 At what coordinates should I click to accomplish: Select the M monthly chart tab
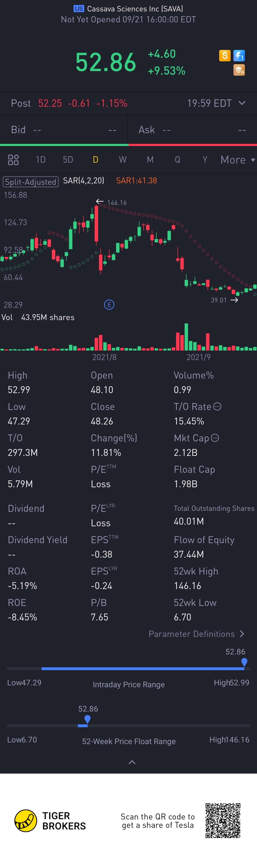(x=150, y=160)
